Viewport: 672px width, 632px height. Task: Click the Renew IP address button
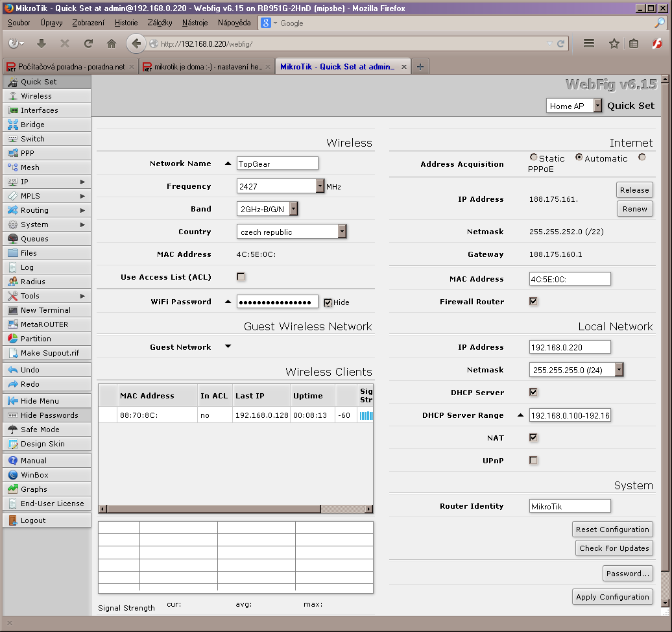tap(634, 209)
